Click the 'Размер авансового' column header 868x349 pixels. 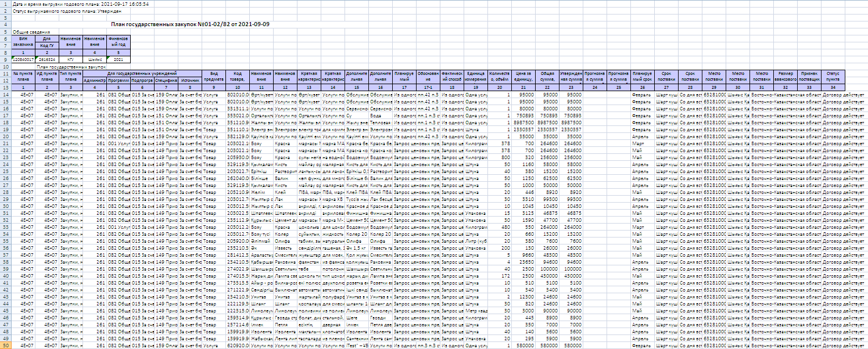pyautogui.click(x=785, y=77)
